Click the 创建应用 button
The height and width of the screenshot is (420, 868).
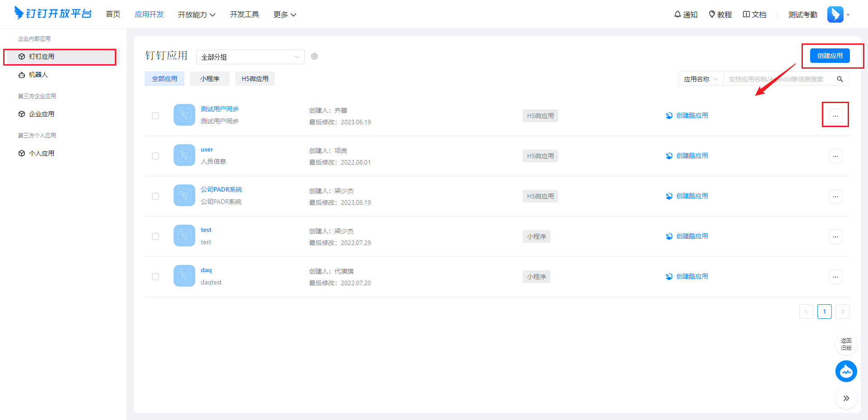[830, 56]
